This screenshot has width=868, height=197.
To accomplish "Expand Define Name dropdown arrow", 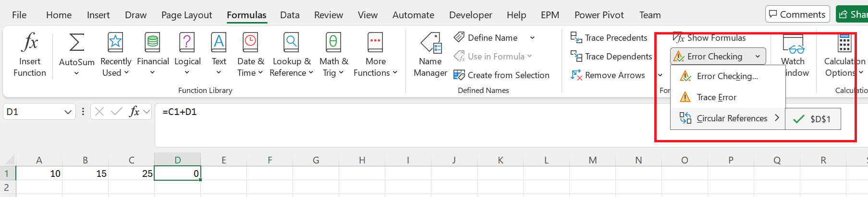I will coord(532,38).
